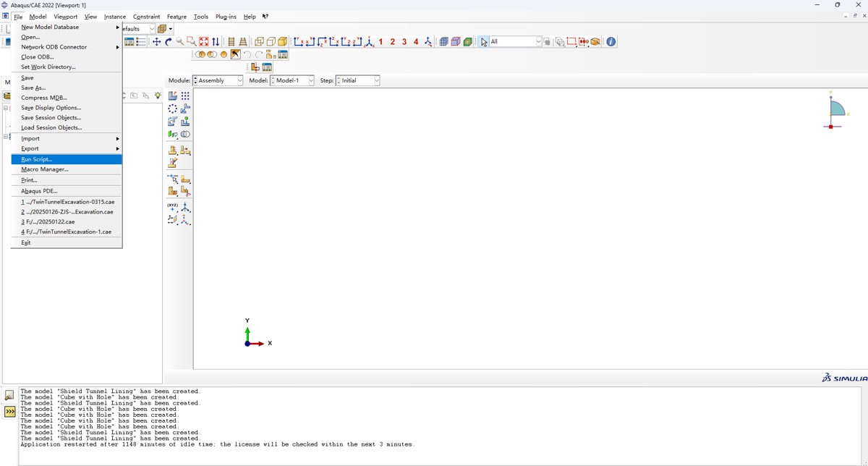This screenshot has height=466, width=868.
Task: Switch to hidden render style
Action: tap(271, 42)
